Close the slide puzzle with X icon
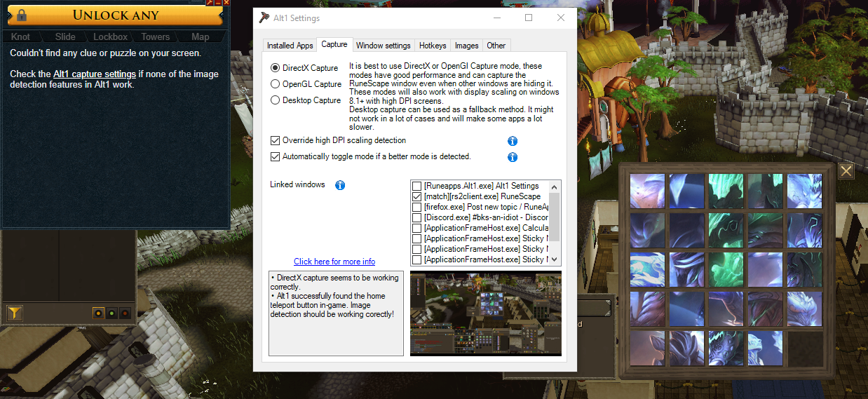This screenshot has height=399, width=868. click(846, 171)
